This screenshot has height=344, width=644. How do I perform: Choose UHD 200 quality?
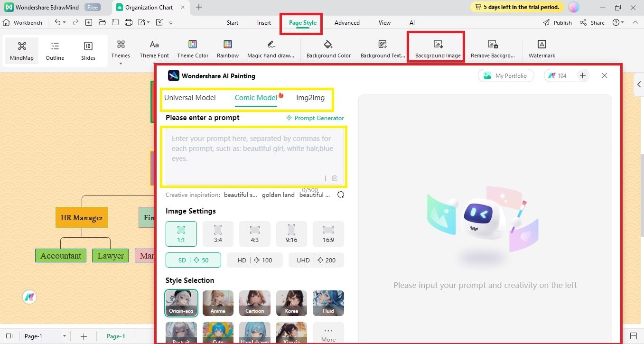pyautogui.click(x=316, y=260)
